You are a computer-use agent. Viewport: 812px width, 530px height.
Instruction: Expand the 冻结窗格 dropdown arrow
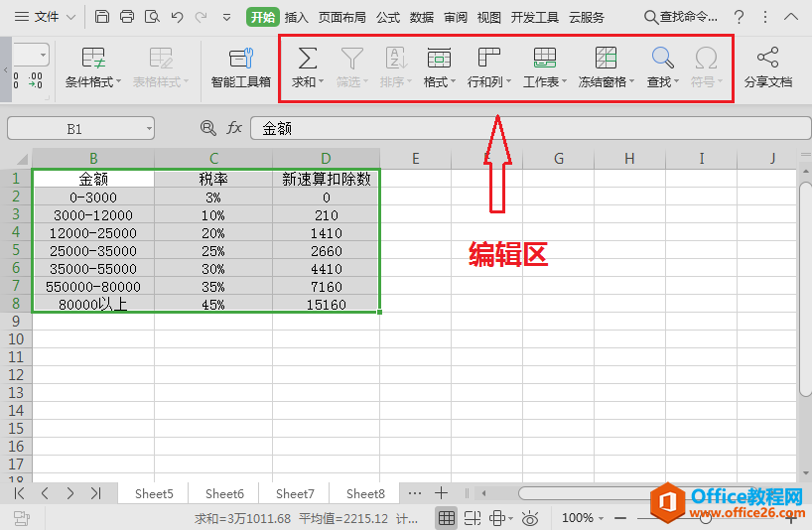tap(631, 81)
